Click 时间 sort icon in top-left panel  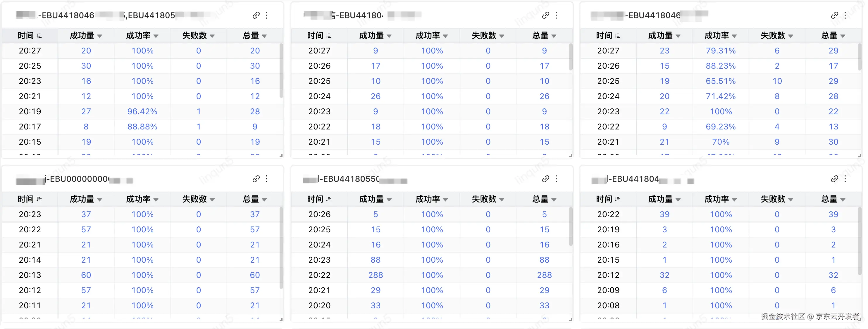tap(39, 36)
